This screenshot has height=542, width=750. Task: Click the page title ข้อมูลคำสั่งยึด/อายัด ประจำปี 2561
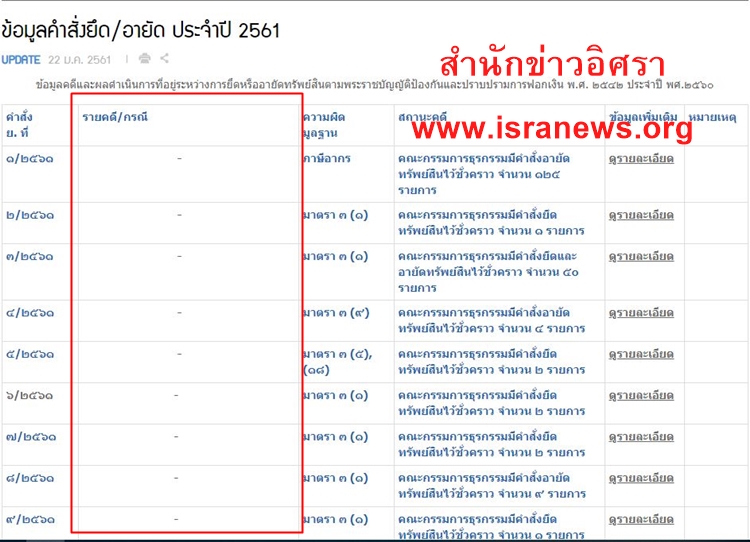[x=140, y=30]
